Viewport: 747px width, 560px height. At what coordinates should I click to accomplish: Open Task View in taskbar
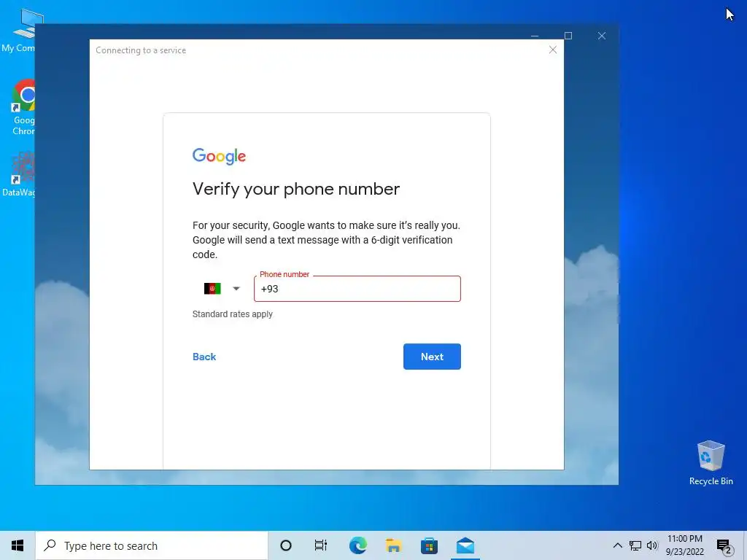pyautogui.click(x=321, y=545)
